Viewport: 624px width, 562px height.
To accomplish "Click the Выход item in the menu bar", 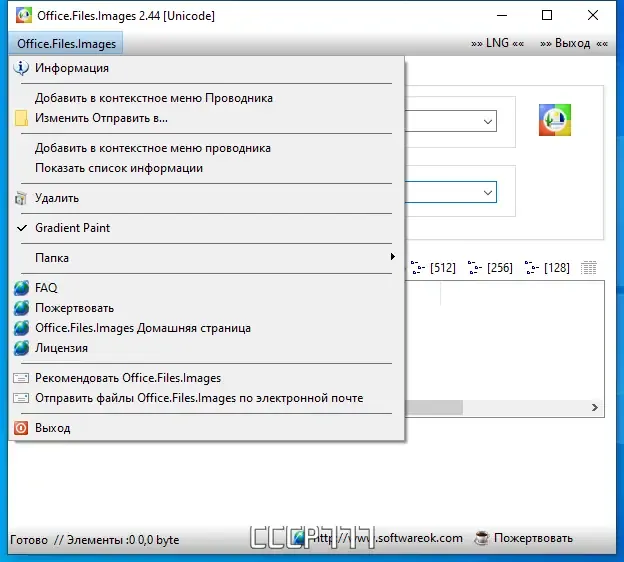I will tap(573, 43).
